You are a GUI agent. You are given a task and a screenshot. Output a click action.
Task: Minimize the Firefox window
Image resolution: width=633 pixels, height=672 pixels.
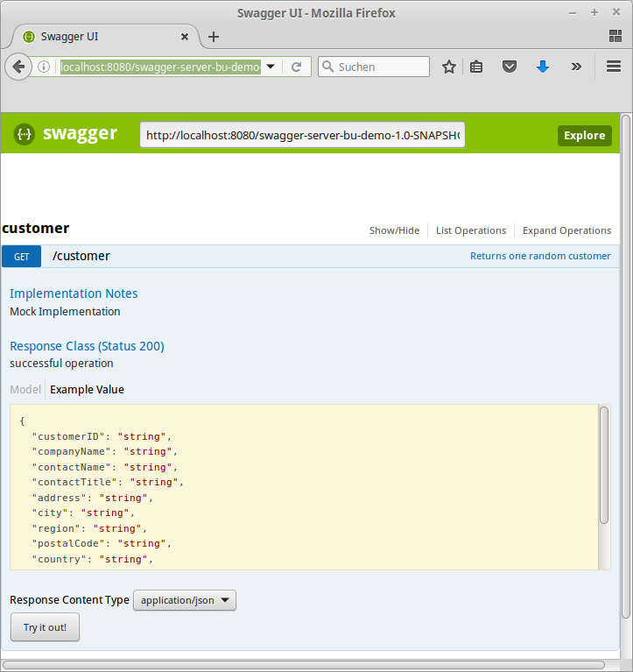[573, 13]
